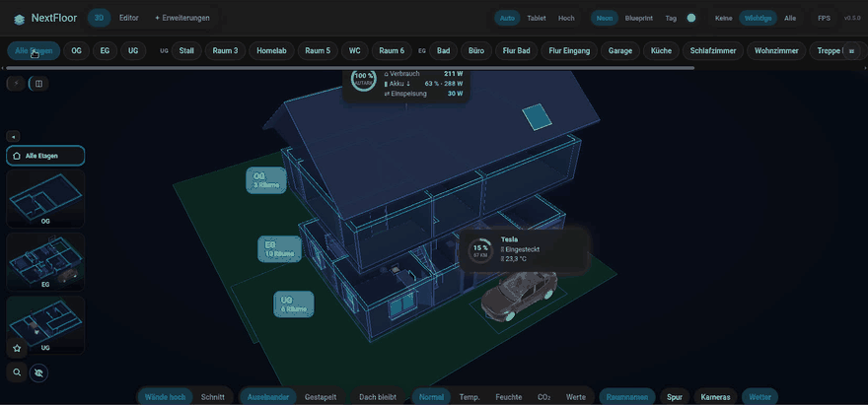The height and width of the screenshot is (405, 868).
Task: Jump to Schlafzimmer room
Action: pyautogui.click(x=713, y=51)
